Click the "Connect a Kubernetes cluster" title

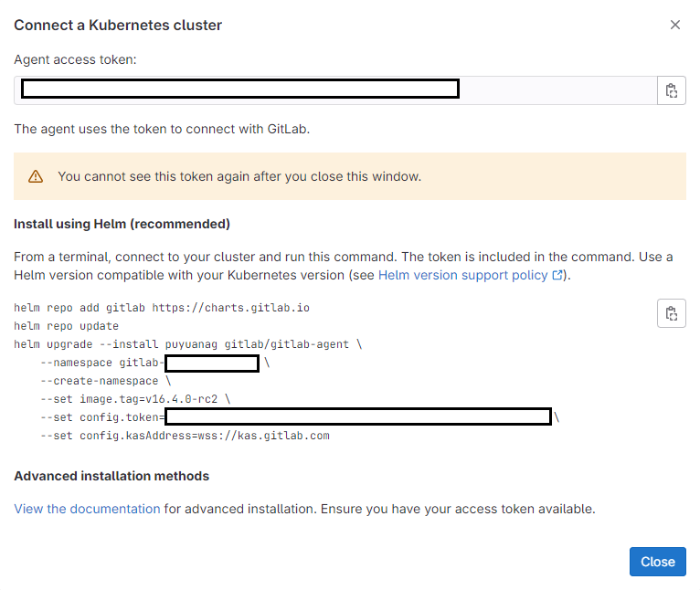click(x=118, y=26)
